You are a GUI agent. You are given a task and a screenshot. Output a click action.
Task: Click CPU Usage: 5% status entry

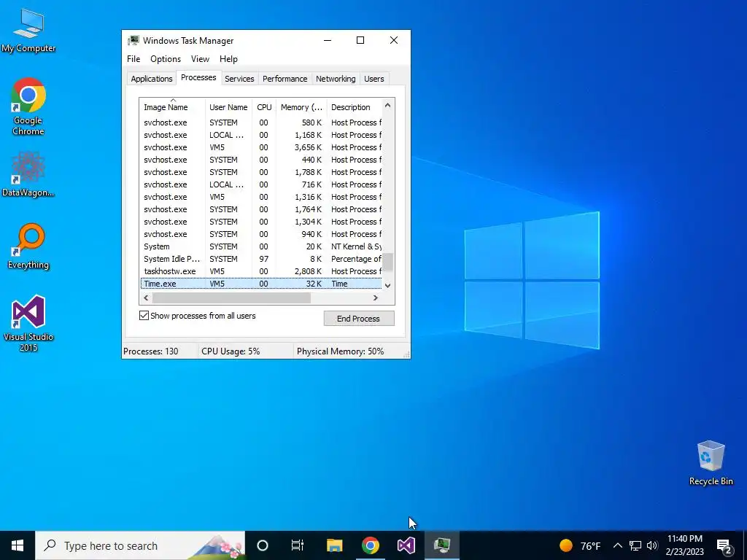point(231,351)
